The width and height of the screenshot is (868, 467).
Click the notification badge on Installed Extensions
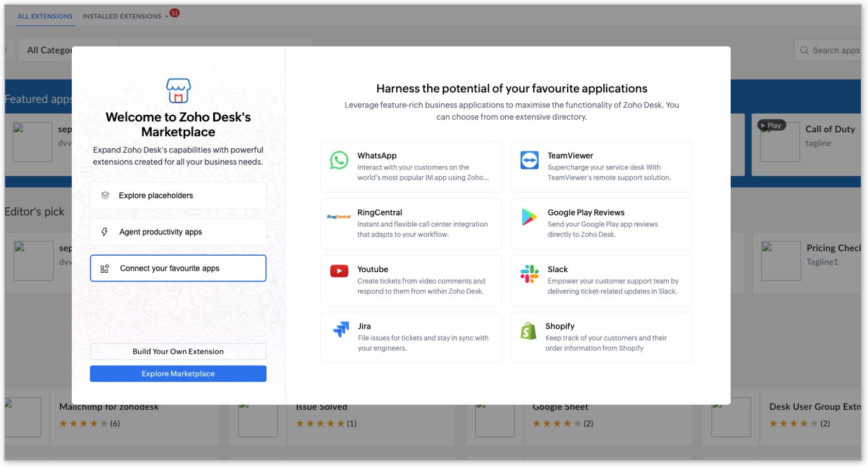[175, 13]
